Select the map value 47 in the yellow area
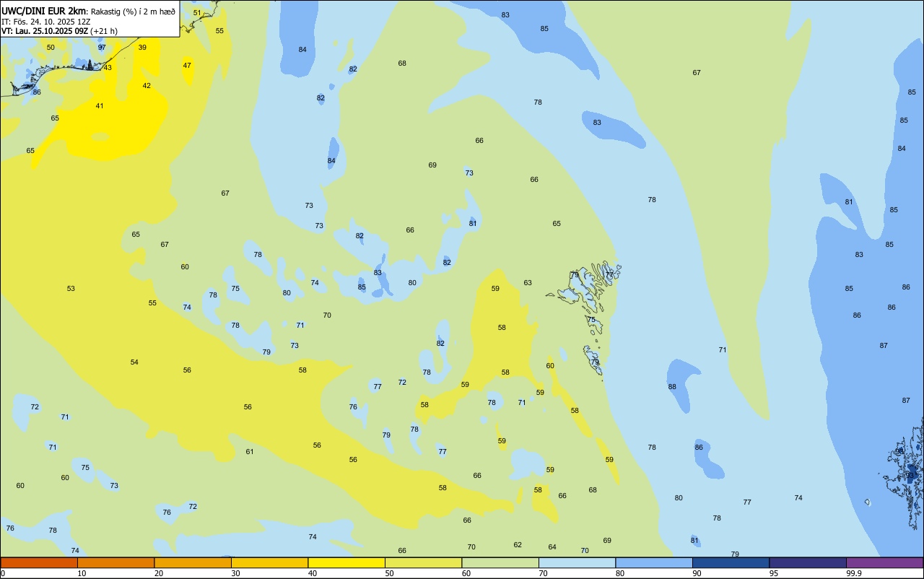This screenshot has width=924, height=579. click(x=187, y=66)
